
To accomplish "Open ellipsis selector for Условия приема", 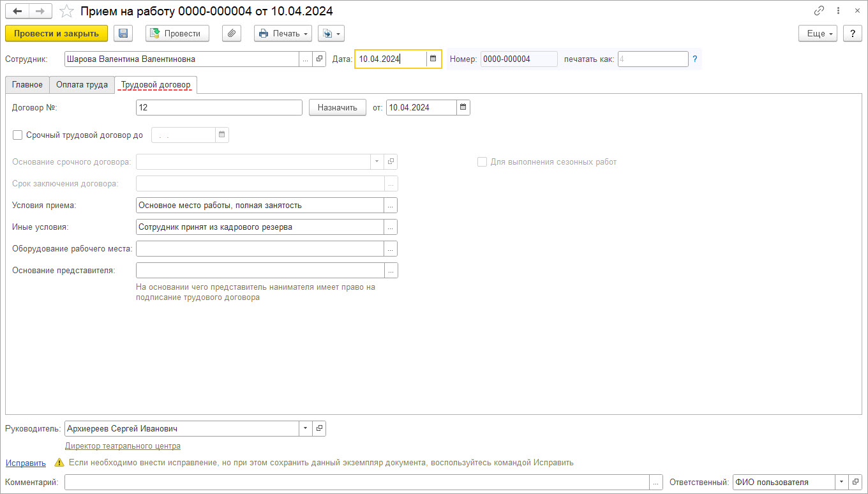I will [391, 206].
